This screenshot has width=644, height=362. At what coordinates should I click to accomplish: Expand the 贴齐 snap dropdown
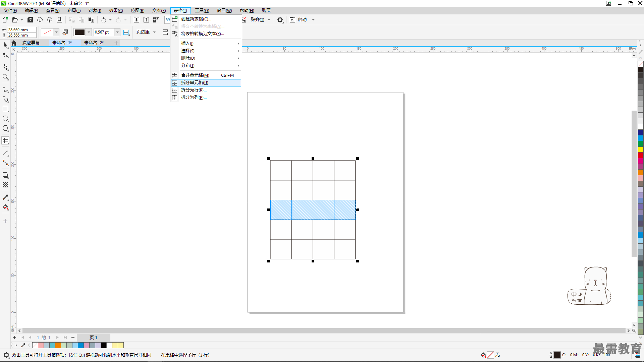[269, 20]
